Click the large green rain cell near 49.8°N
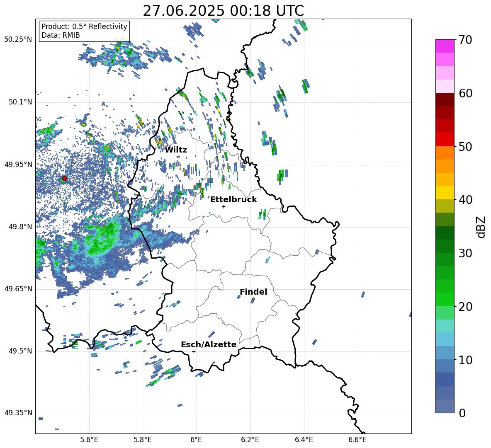 (103, 238)
